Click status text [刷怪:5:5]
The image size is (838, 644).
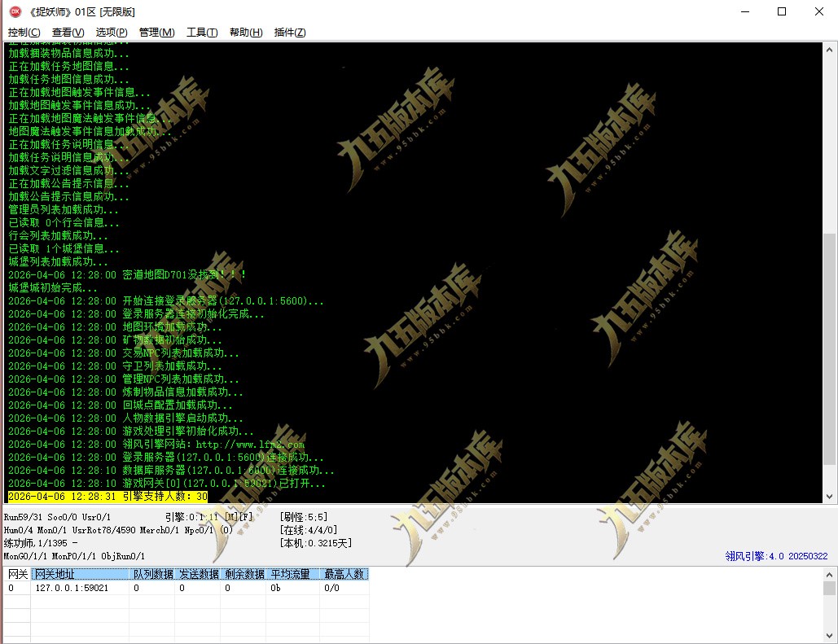(x=304, y=517)
